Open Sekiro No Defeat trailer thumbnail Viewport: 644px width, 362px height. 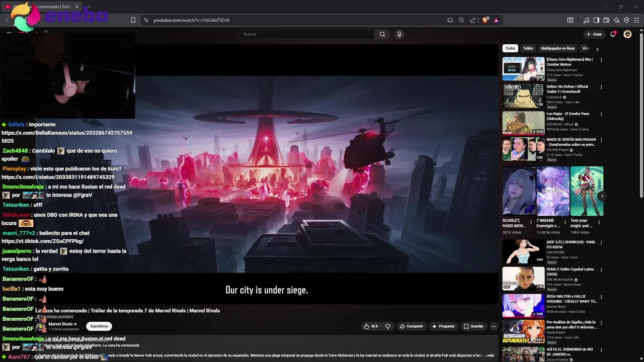point(523,96)
